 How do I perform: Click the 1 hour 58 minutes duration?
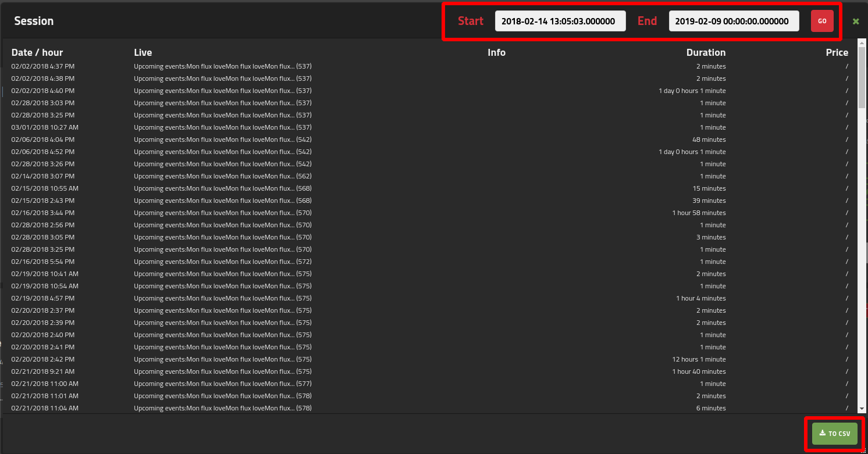[699, 213]
